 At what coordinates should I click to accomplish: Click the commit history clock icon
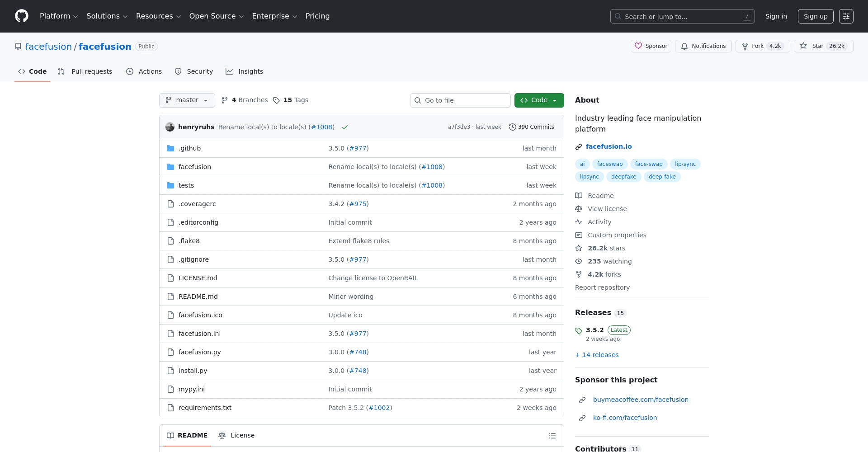512,127
